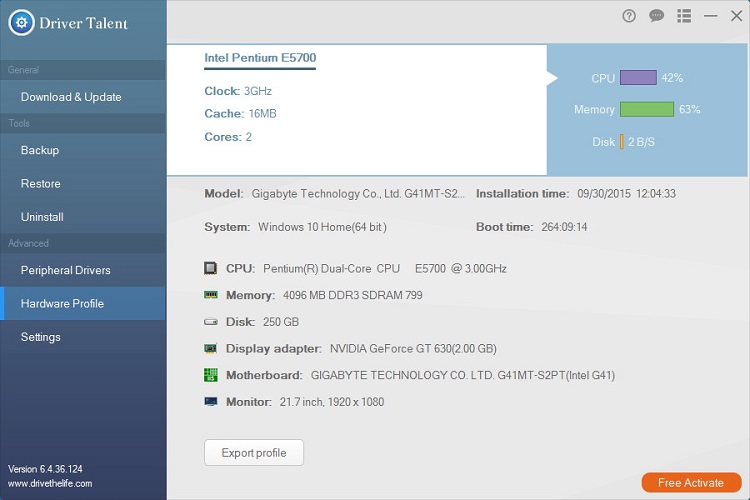
Task: Click the Export profile button
Action: [x=254, y=453]
